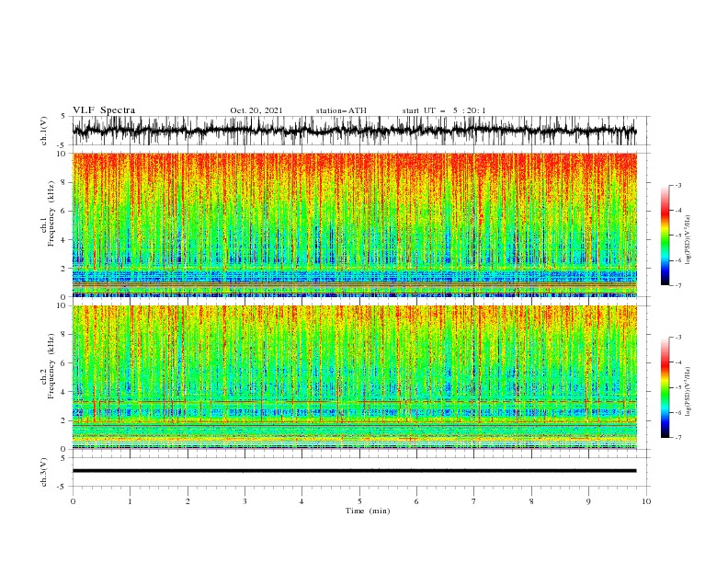
Task: Click the time axis tick label '0'
Action: pyautogui.click(x=73, y=501)
